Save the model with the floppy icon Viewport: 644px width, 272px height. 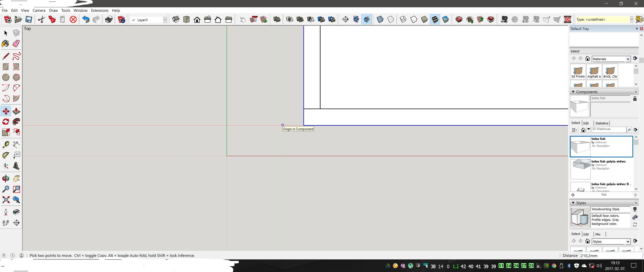pos(29,19)
